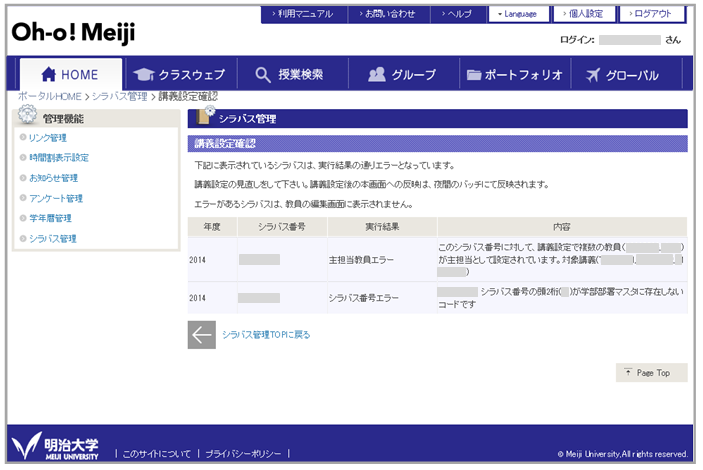
Task: Open お問い合わせ in top menu
Action: 389,14
